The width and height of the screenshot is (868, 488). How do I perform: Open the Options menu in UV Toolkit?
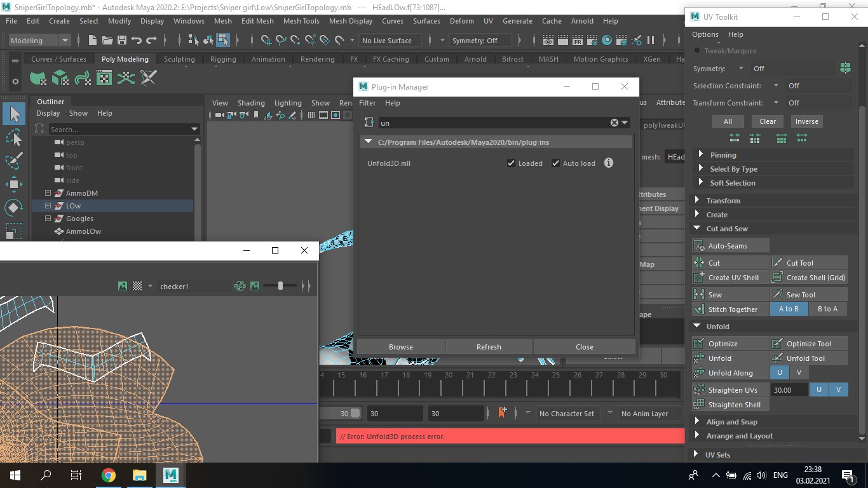point(705,34)
